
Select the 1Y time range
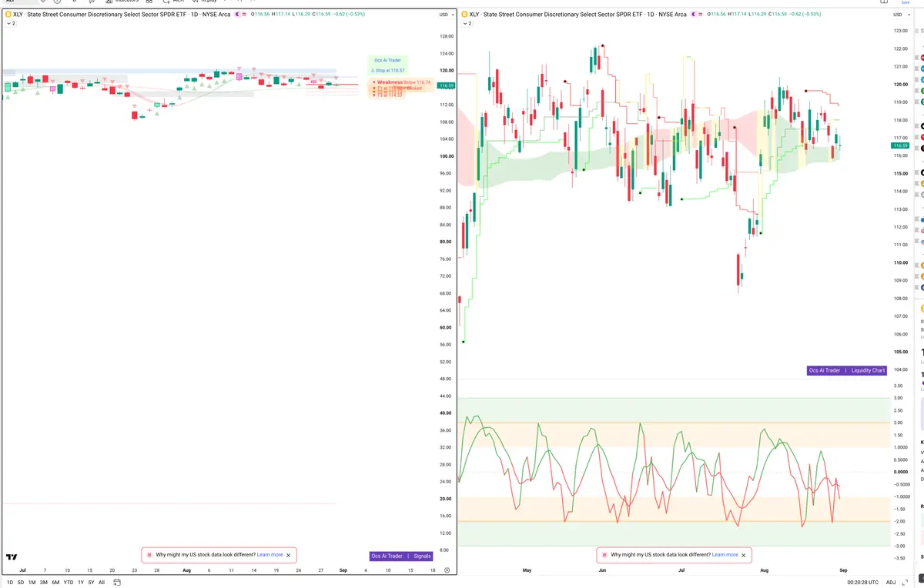point(81,583)
